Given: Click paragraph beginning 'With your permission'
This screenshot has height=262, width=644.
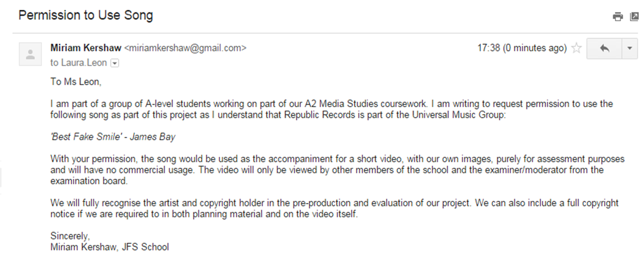Looking at the screenshot, I should click(338, 170).
